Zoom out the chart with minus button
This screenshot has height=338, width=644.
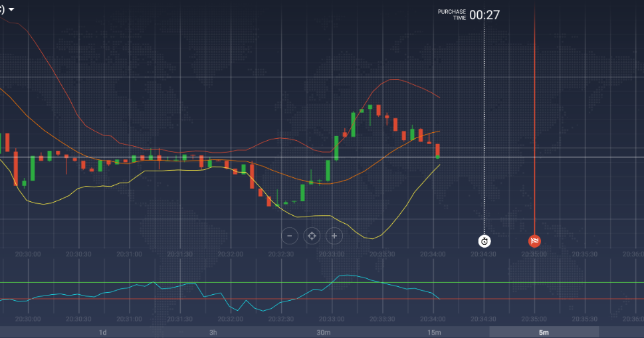[290, 236]
